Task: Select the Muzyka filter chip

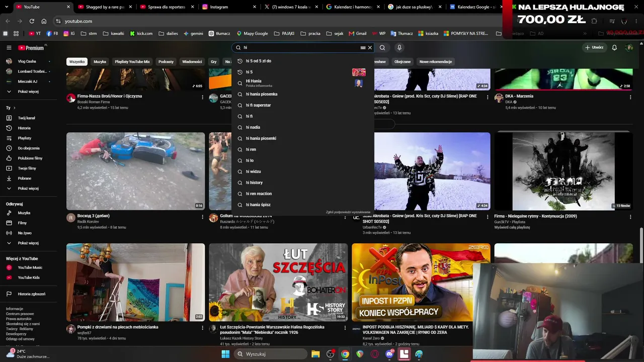Action: (x=100, y=62)
